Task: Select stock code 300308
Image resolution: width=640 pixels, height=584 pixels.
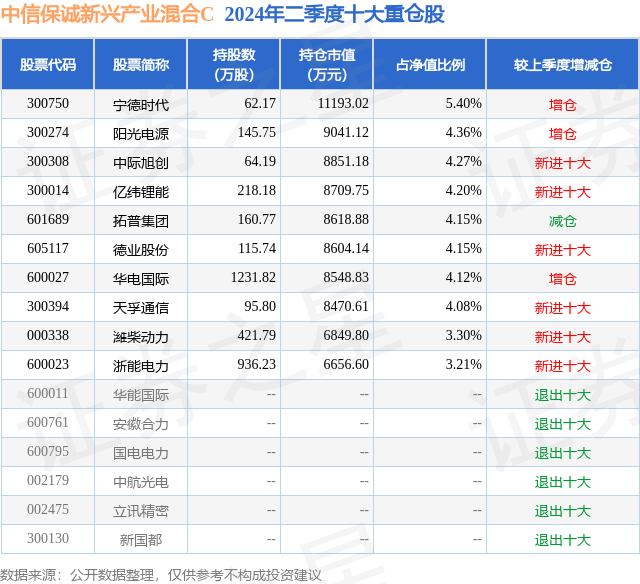Action: point(48,162)
